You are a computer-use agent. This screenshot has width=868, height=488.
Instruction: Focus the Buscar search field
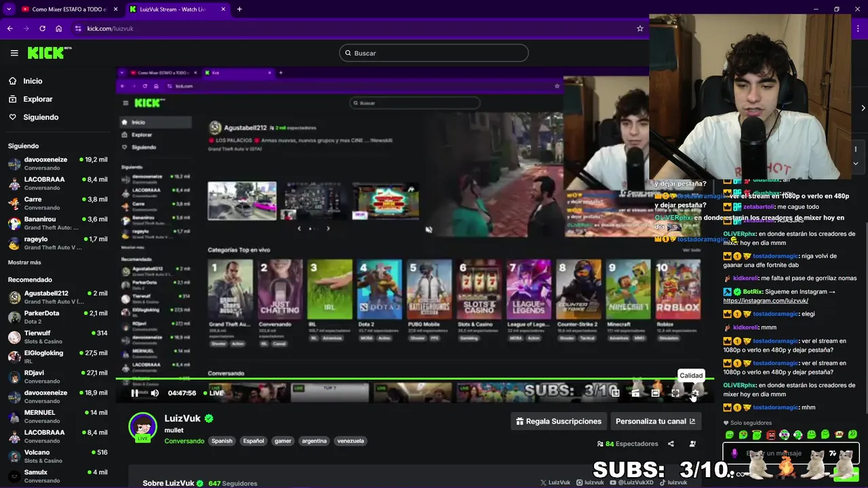tap(433, 53)
